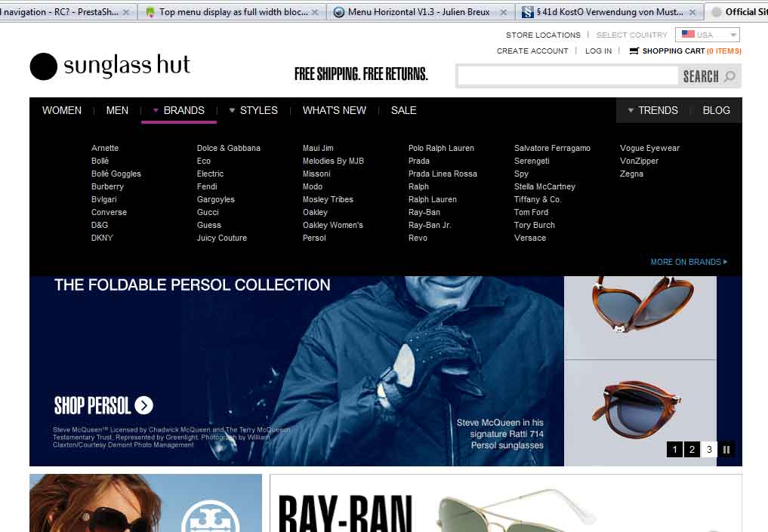
Task: Click the Menu Horizontal tab favicon
Action: coord(338,12)
